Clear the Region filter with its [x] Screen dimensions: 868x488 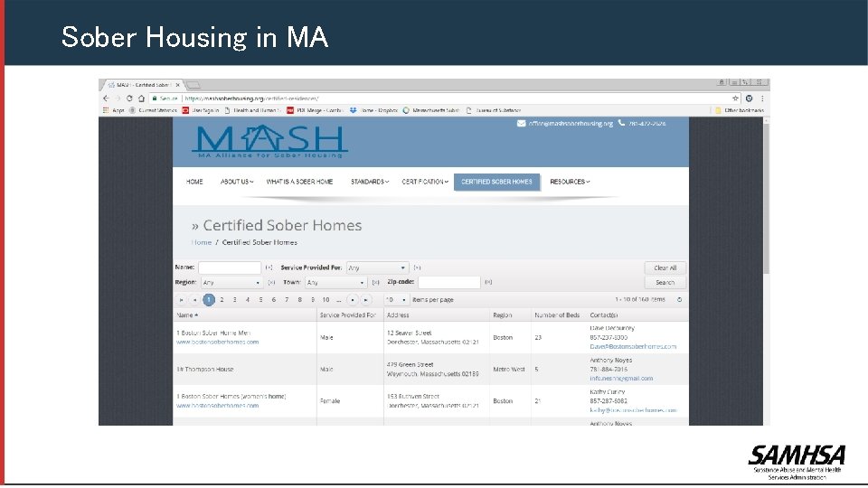coord(271,283)
